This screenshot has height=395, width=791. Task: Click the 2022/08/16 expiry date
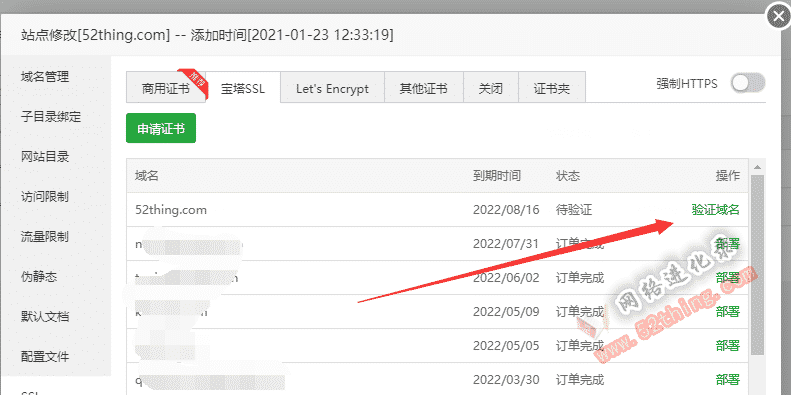coord(506,210)
